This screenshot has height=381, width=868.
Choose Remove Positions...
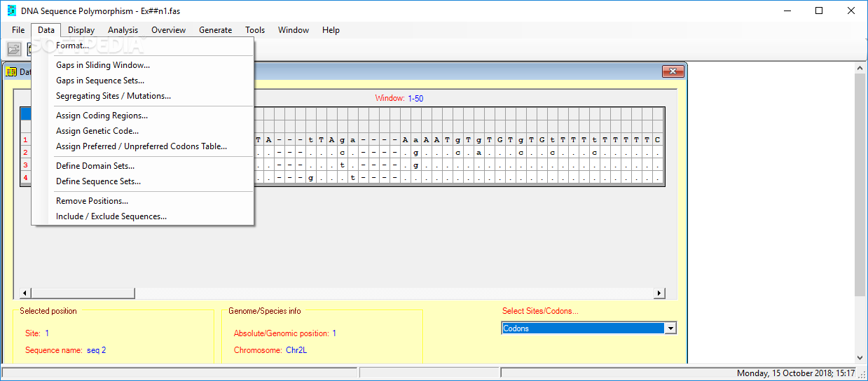click(143, 201)
